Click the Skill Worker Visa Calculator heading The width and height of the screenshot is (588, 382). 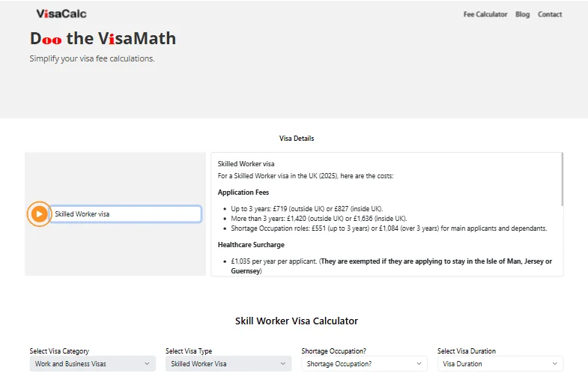297,321
